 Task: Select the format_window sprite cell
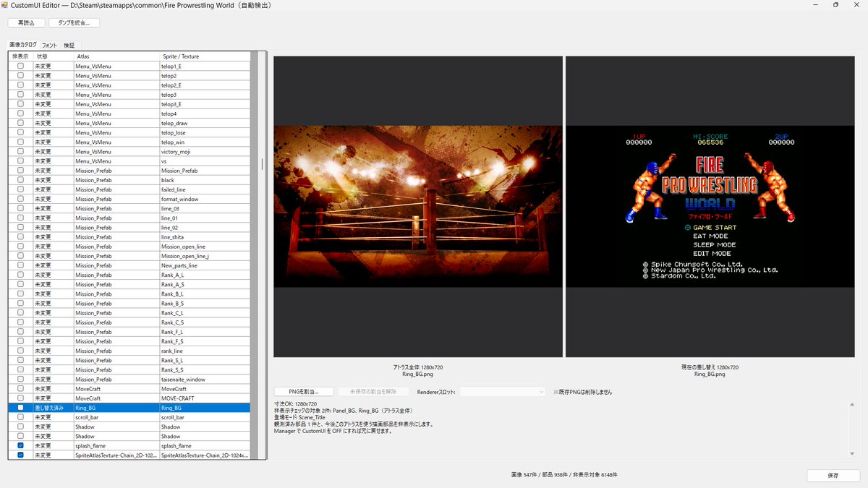[205, 199]
